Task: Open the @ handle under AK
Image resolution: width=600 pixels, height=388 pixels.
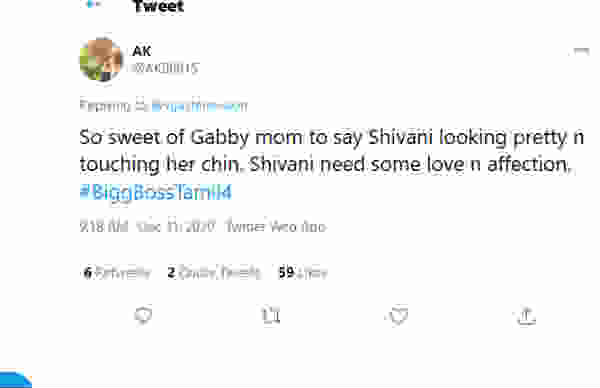Action: pos(165,68)
